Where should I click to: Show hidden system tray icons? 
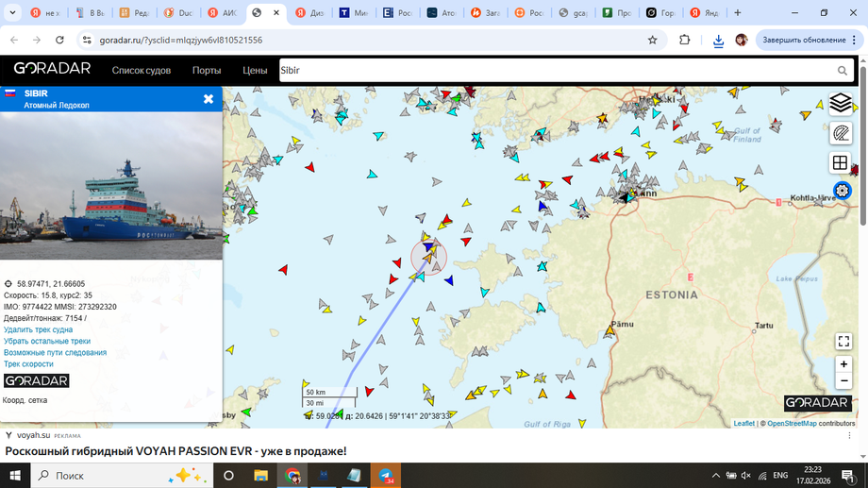(716, 476)
